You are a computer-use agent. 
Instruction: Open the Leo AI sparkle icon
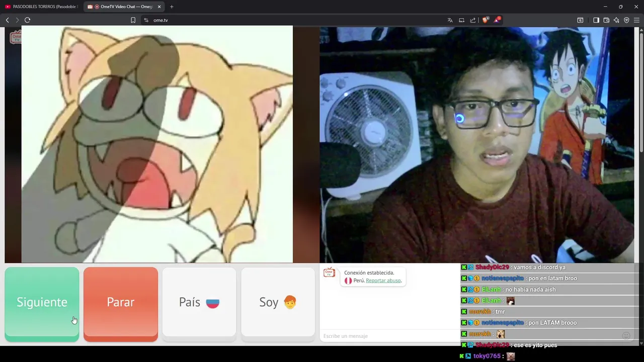(616, 20)
